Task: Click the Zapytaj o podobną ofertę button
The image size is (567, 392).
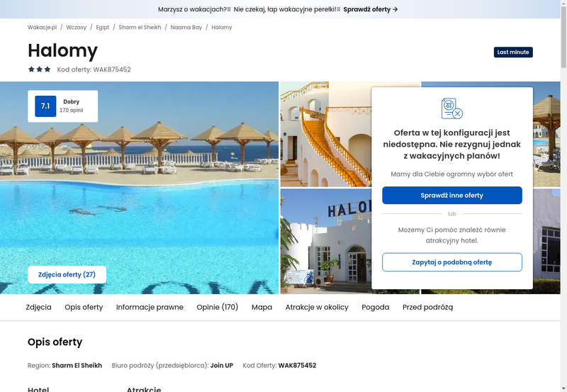Action: 452,262
